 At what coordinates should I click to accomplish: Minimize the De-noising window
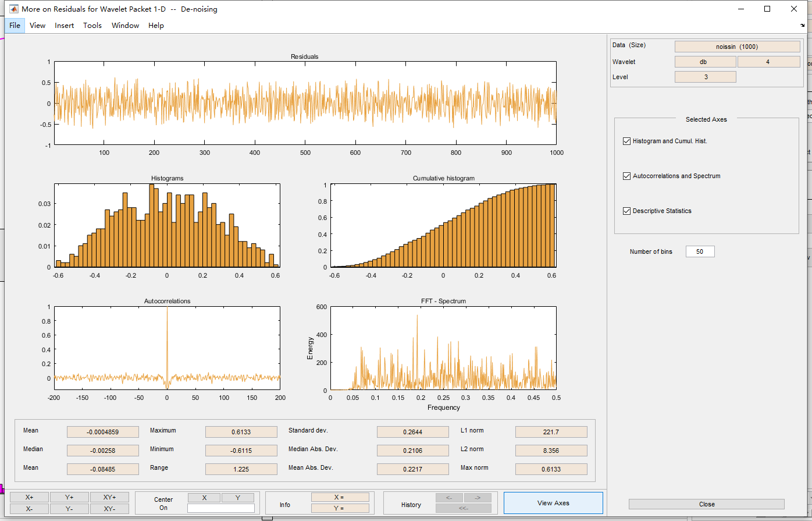(740, 9)
